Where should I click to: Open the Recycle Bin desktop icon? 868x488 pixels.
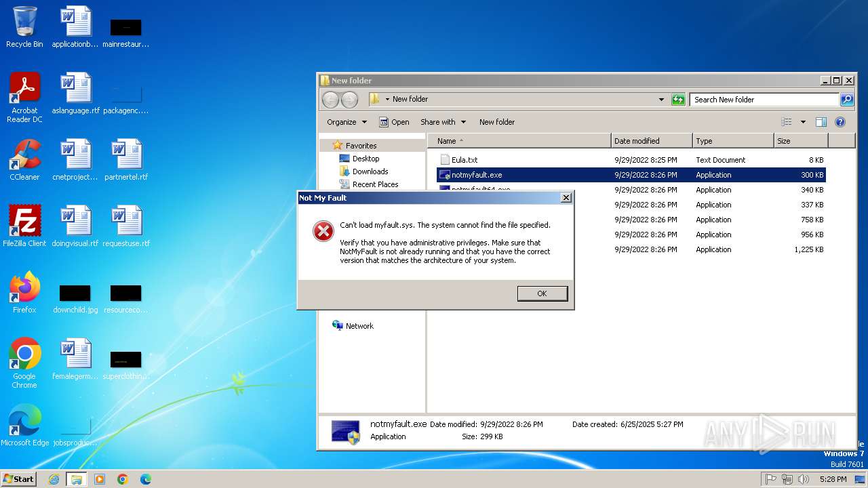click(24, 28)
